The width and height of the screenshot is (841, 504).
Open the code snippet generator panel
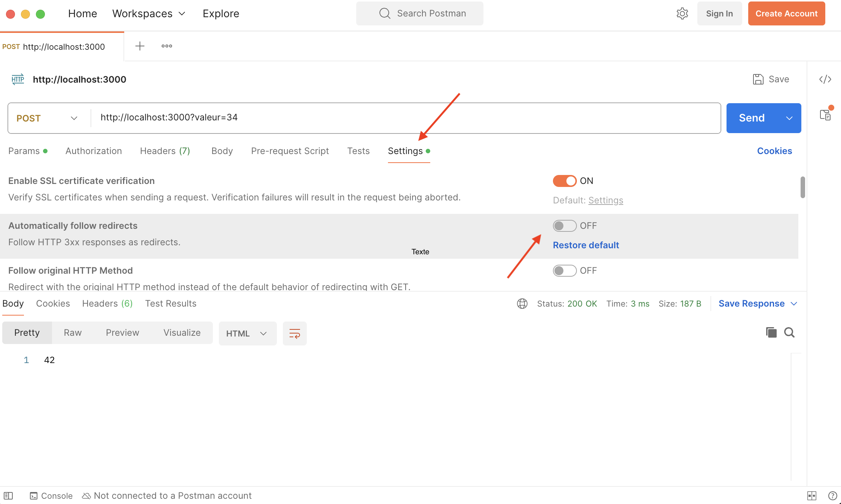pos(826,79)
